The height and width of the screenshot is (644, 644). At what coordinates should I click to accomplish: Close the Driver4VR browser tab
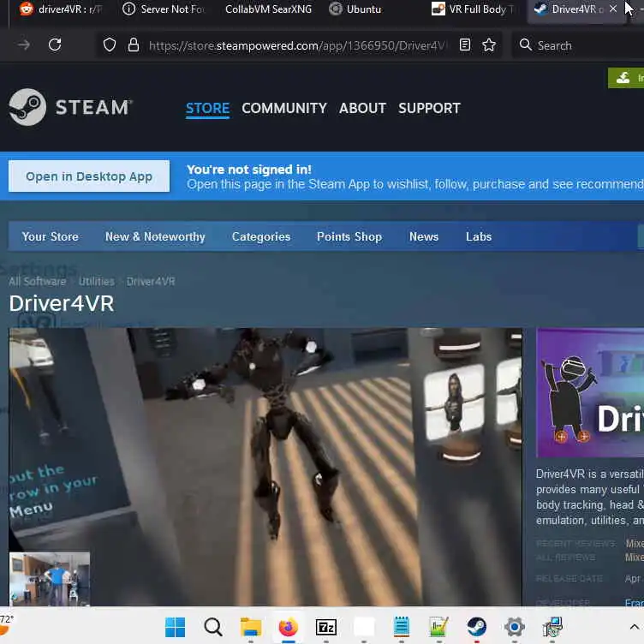click(x=613, y=9)
